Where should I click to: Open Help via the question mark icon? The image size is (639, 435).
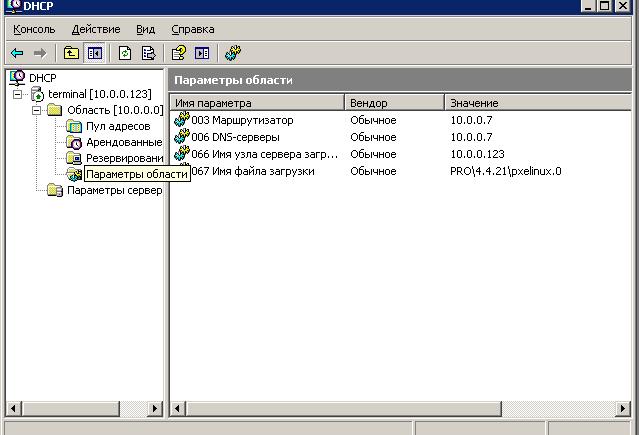(178, 53)
